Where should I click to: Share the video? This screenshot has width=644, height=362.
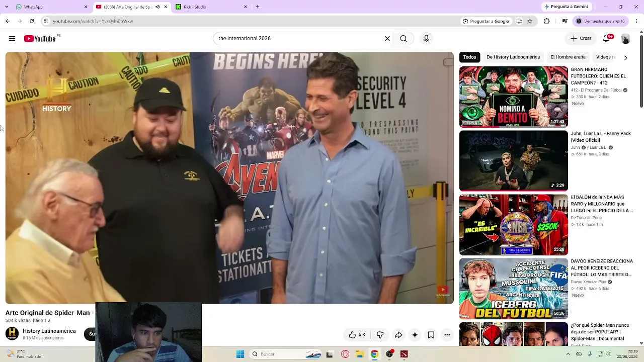[x=398, y=335]
